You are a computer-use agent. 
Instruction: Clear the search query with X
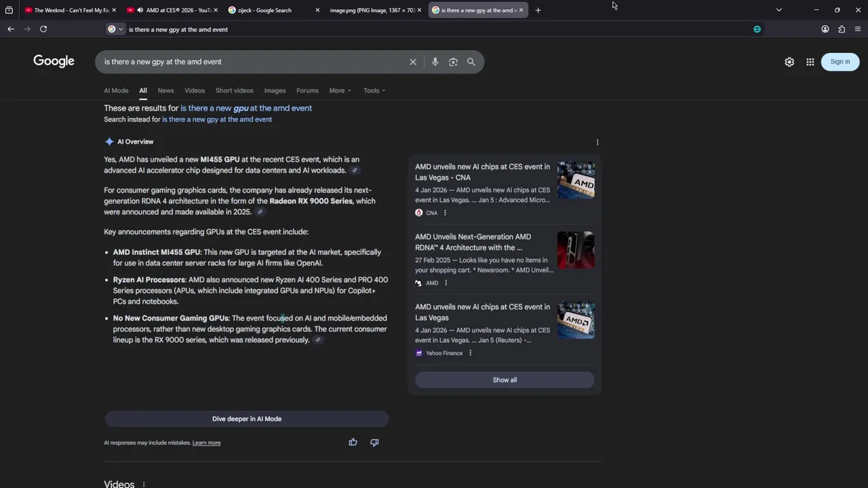(x=413, y=62)
